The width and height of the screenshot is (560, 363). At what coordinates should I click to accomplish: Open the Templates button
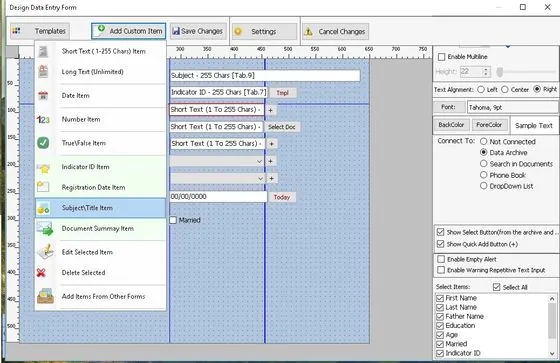pos(40,31)
